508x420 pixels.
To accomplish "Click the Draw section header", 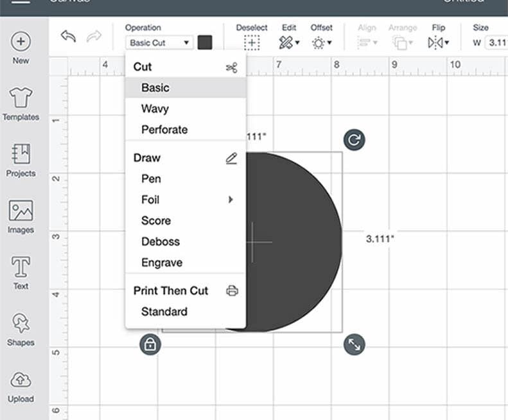I will [186, 158].
